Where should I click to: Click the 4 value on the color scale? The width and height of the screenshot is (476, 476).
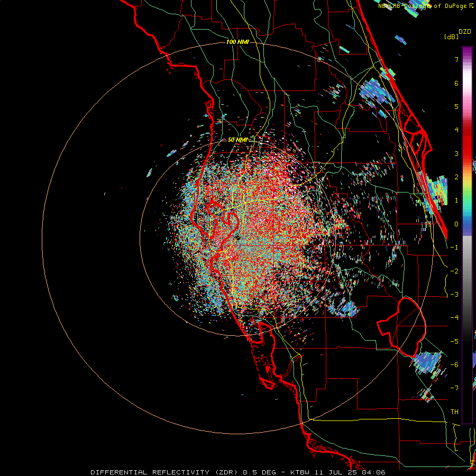(456, 130)
